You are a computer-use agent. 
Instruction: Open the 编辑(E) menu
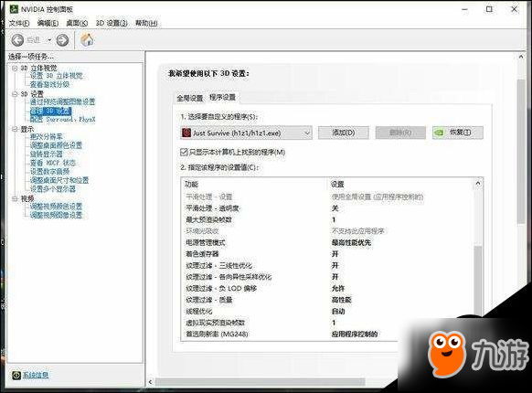pos(48,23)
